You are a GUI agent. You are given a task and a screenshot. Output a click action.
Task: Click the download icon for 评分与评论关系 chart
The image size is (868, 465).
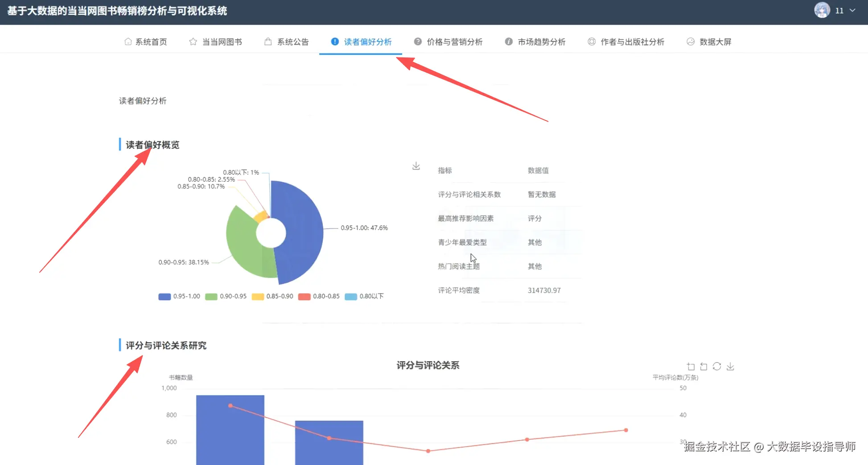click(x=730, y=366)
